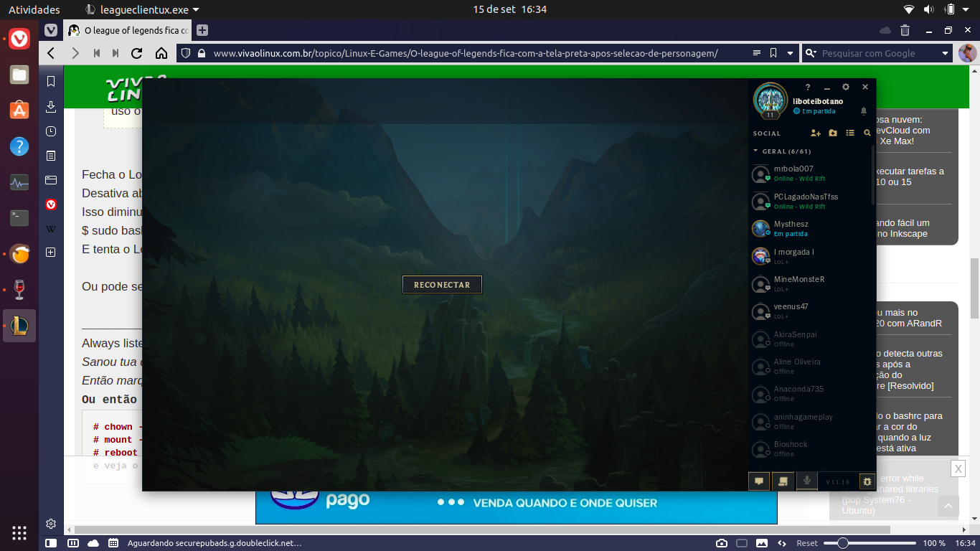Image resolution: width=980 pixels, height=551 pixels.
Task: Open the Wikipedia web panel
Action: (x=51, y=229)
